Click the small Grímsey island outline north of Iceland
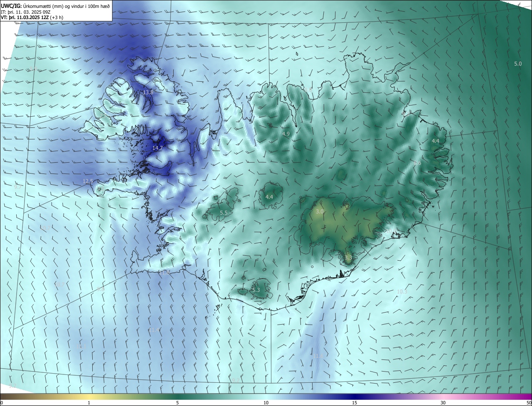 (x=298, y=53)
